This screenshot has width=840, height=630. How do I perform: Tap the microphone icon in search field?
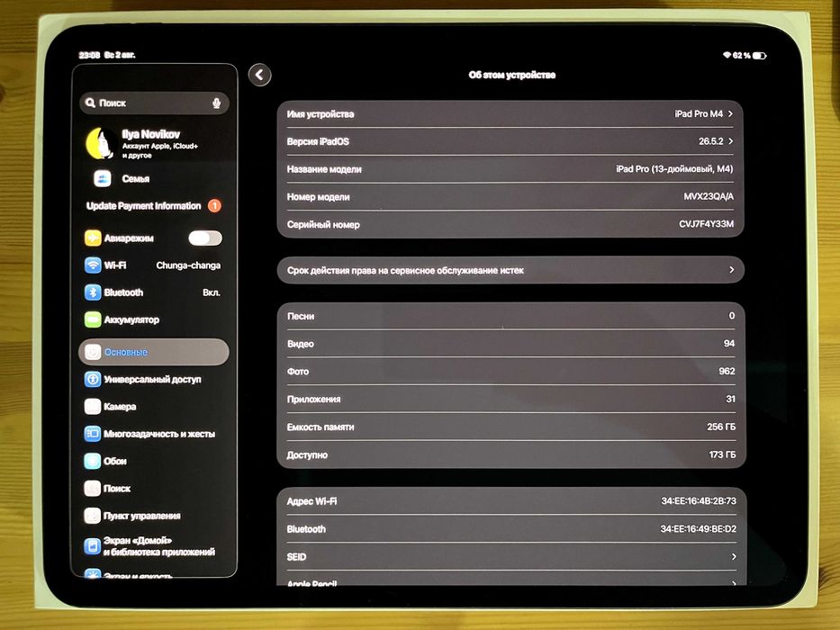pyautogui.click(x=216, y=103)
